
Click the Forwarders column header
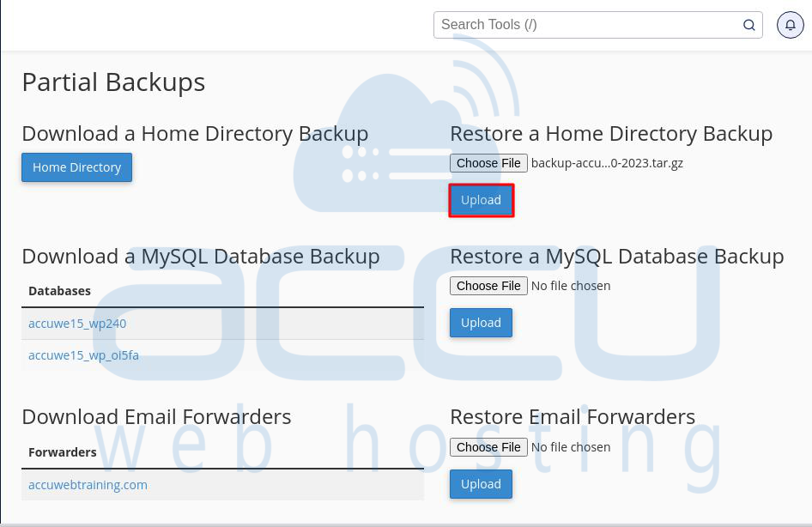click(62, 452)
